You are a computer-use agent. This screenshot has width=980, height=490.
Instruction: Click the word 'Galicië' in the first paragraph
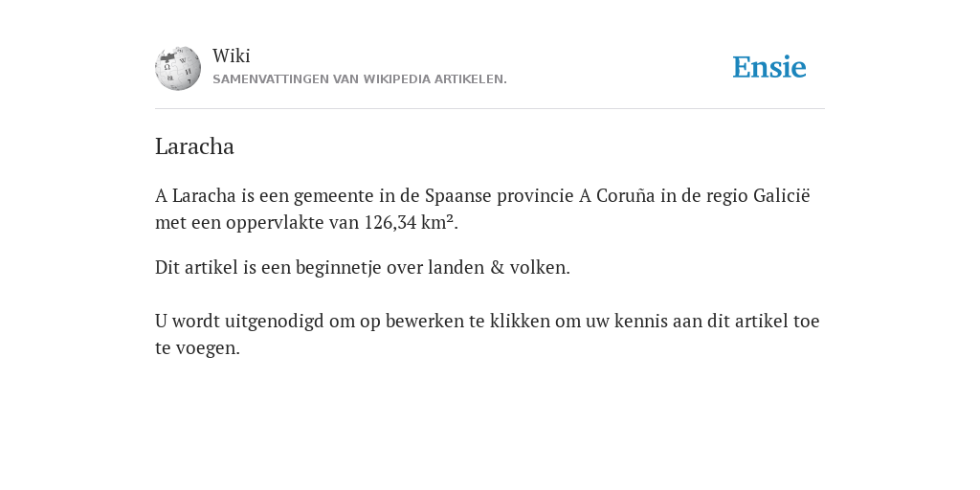781,195
